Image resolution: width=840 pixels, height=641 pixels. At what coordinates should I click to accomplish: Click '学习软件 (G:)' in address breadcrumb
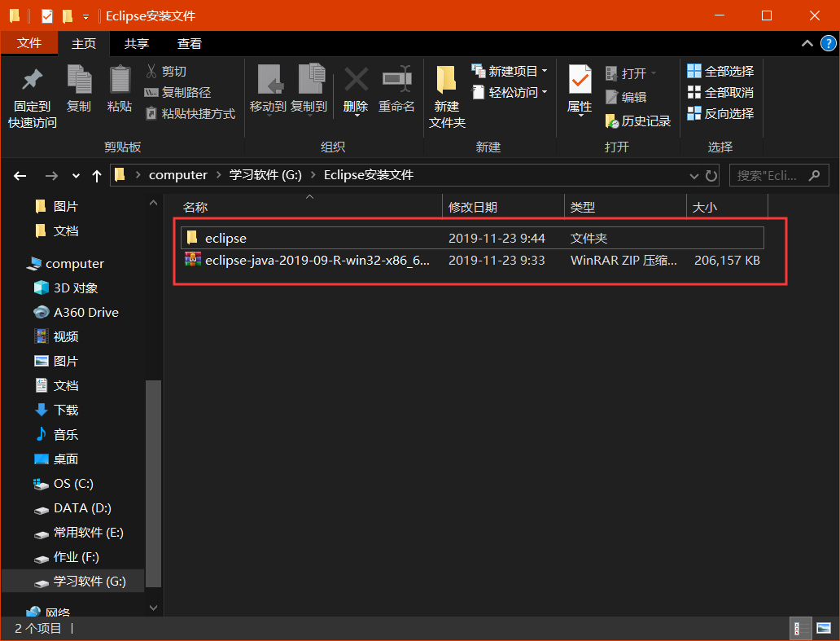[265, 175]
